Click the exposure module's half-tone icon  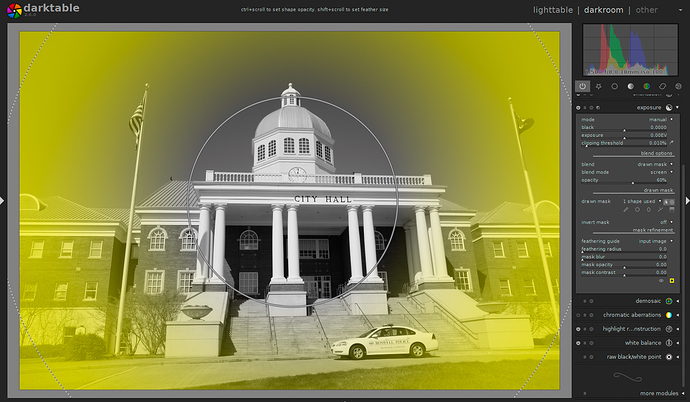(x=669, y=107)
